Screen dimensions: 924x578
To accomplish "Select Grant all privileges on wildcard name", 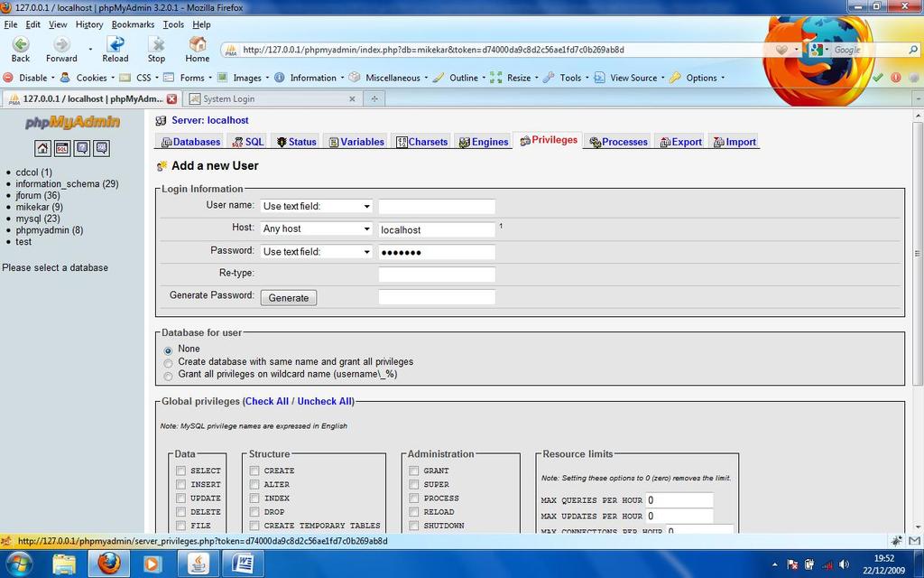I will [x=168, y=376].
